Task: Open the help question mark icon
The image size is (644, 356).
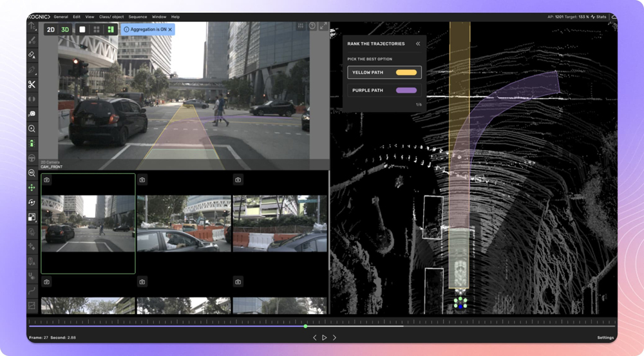Action: click(x=312, y=26)
